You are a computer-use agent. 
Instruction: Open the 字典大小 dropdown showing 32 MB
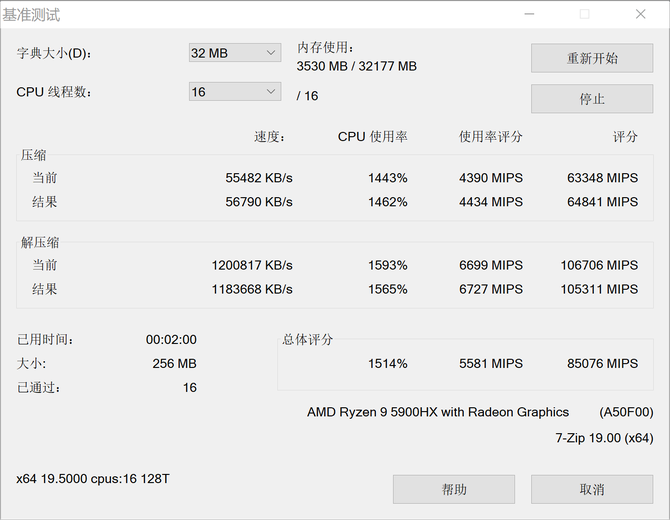pos(235,53)
